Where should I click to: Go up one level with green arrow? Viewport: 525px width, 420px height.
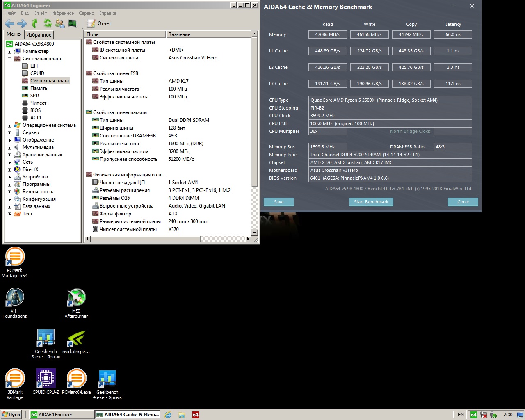tap(35, 23)
